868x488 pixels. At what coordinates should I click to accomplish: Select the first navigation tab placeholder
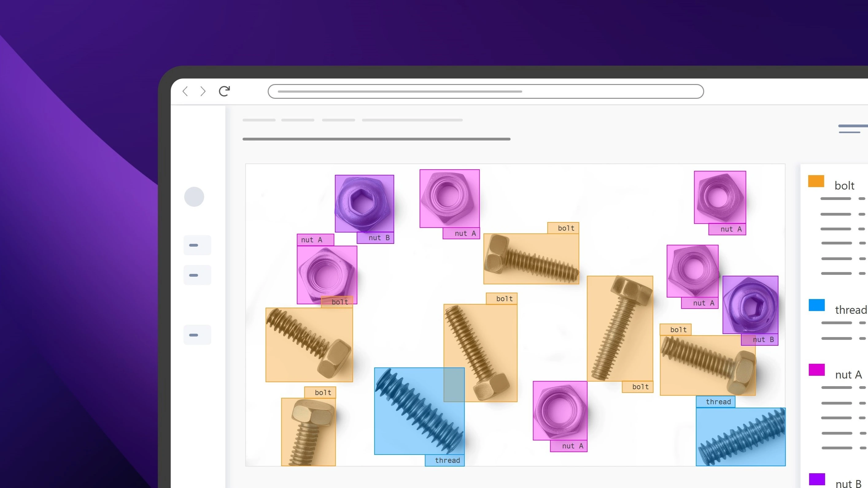click(259, 120)
